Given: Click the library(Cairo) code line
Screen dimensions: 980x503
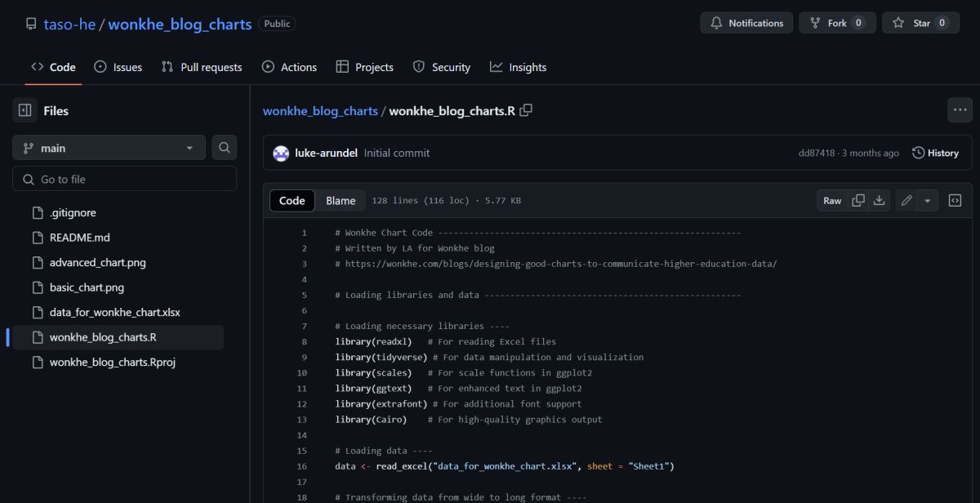Looking at the screenshot, I should click(x=469, y=420).
